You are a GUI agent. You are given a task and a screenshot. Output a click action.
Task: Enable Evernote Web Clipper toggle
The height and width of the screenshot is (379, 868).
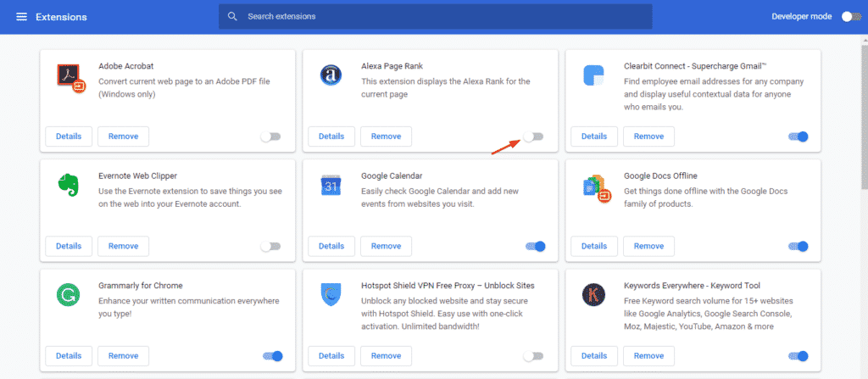point(270,246)
